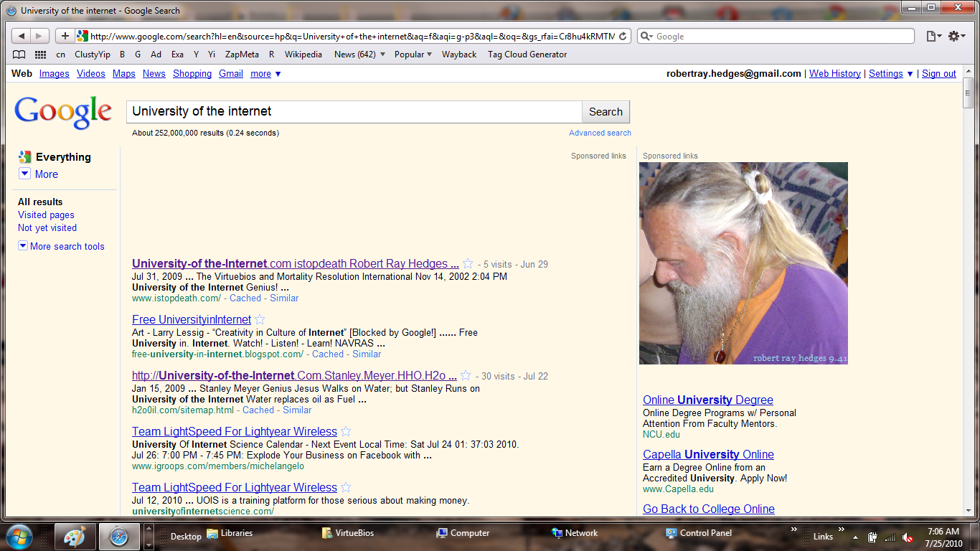Click the robert ray hedges photo
980x551 pixels.
click(x=743, y=263)
